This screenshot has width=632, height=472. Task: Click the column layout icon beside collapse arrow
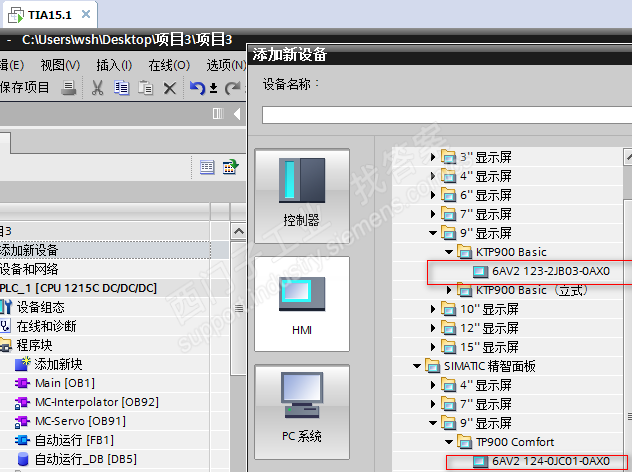(x=218, y=114)
